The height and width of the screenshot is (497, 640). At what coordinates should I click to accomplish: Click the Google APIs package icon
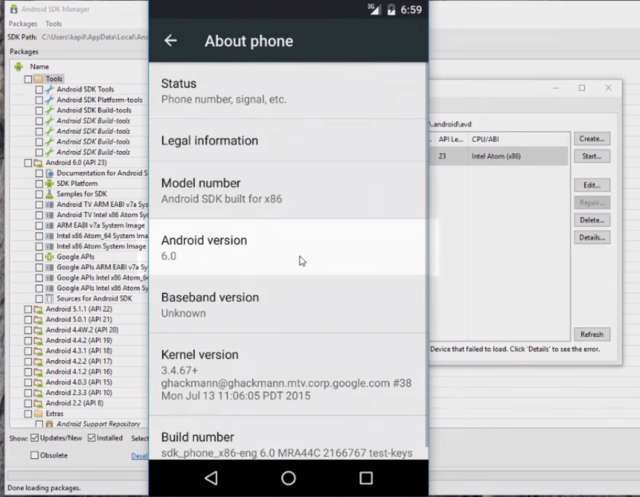pos(50,257)
